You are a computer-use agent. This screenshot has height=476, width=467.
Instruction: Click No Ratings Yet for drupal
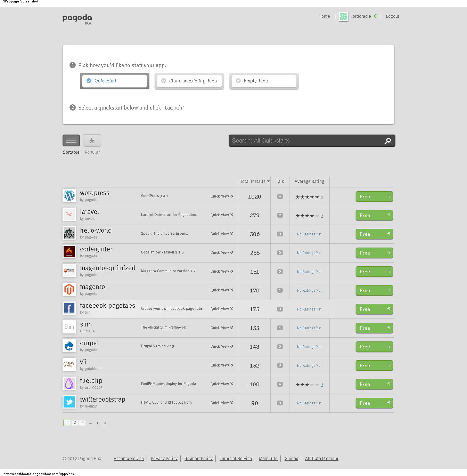[x=309, y=347]
